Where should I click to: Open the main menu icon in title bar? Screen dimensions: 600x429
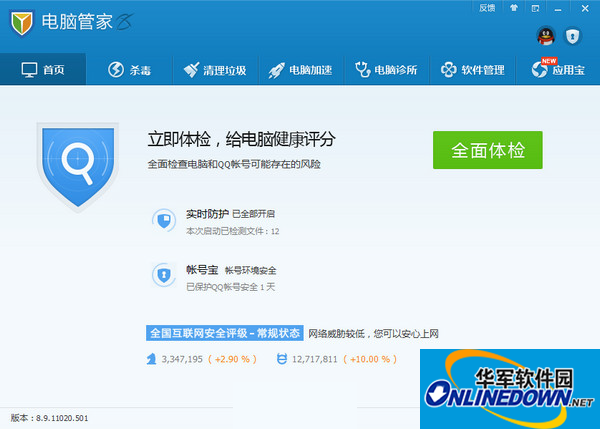click(x=536, y=8)
